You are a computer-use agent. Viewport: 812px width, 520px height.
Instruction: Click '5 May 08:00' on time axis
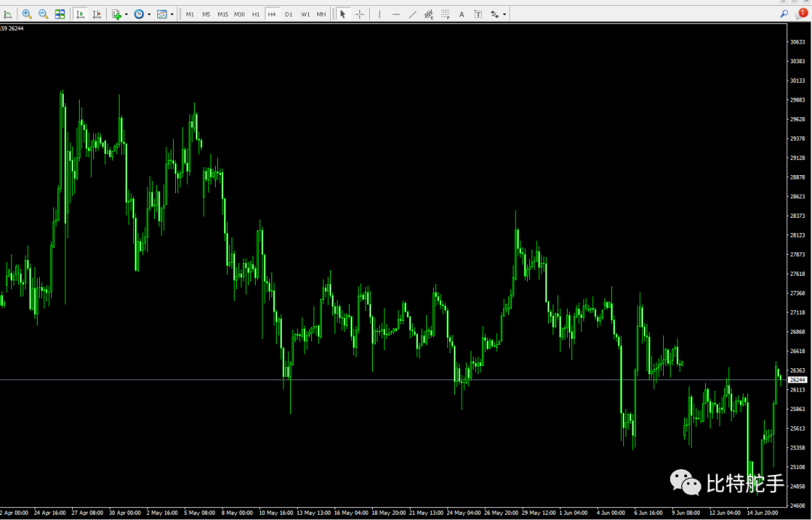pyautogui.click(x=200, y=512)
